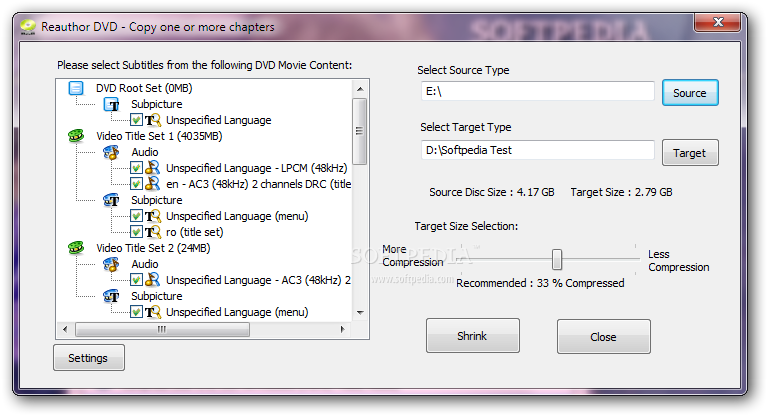Click the DVD Root Set document icon
The height and width of the screenshot is (416, 768).
click(76, 88)
